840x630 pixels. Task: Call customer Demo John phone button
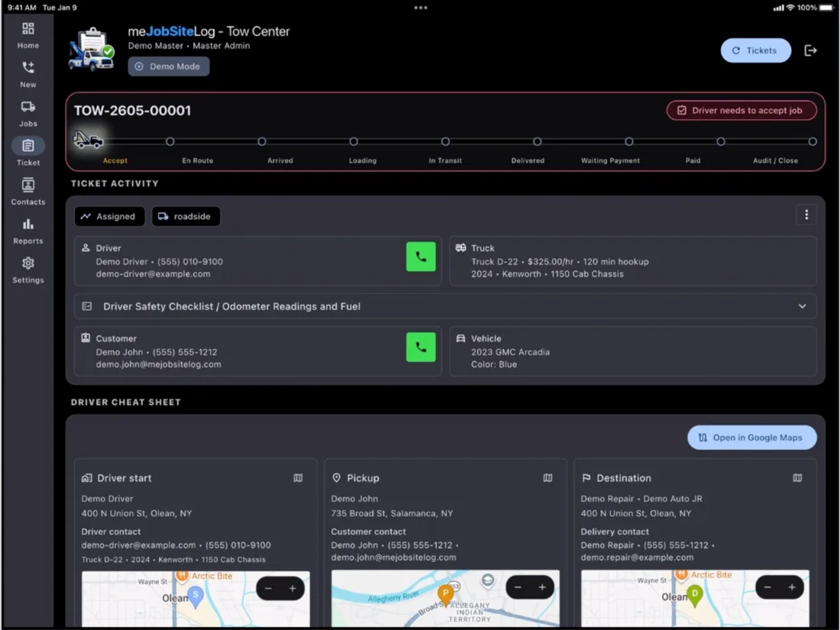(421, 347)
